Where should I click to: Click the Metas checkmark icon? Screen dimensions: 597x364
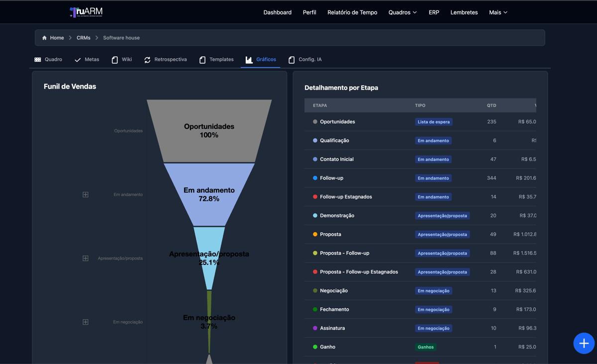pos(78,60)
